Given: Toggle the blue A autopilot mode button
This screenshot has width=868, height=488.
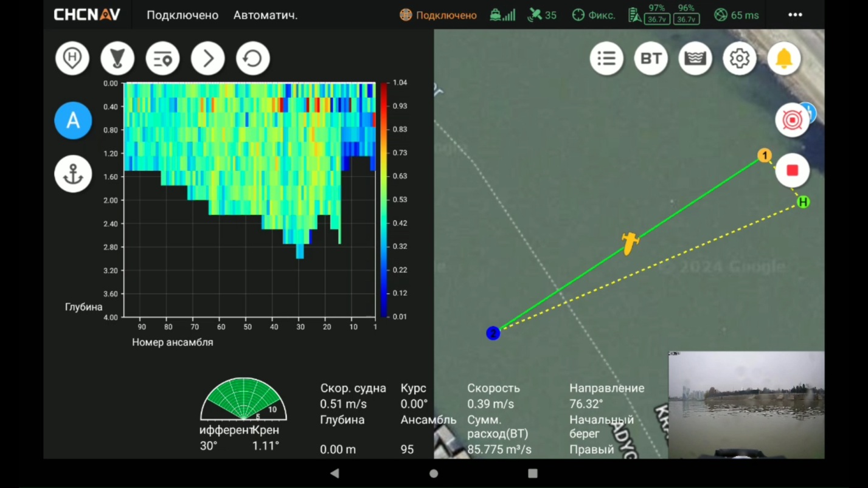Looking at the screenshot, I should coord(72,120).
